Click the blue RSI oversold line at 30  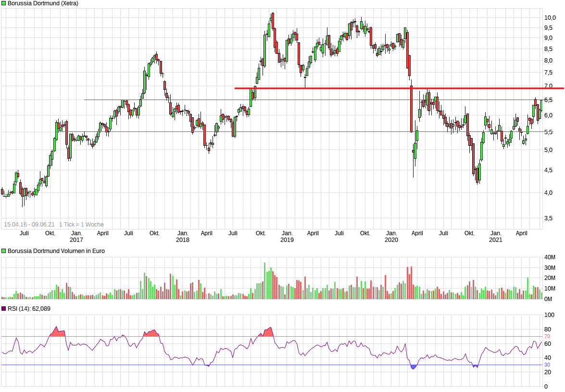click(272, 365)
